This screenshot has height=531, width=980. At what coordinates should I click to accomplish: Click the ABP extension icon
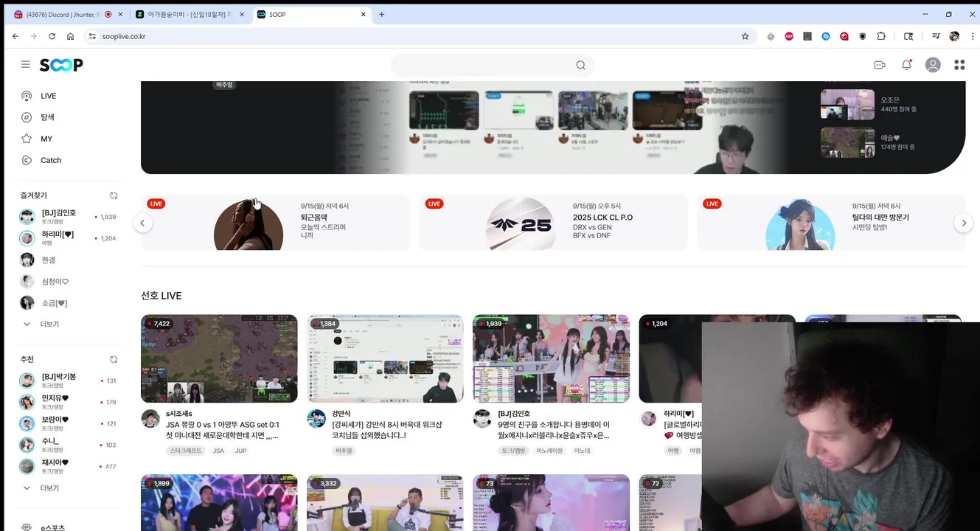point(789,36)
